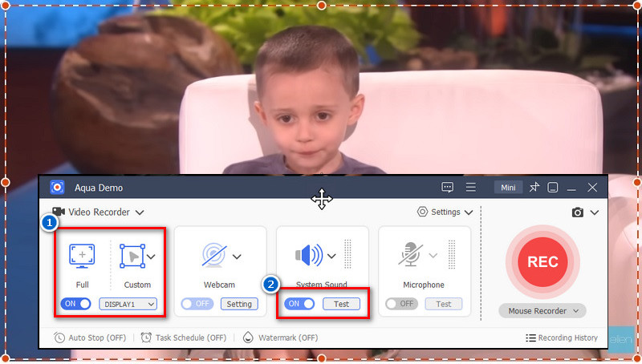This screenshot has height=364, width=642.
Task: Turn on the Webcam toggle
Action: (x=197, y=304)
